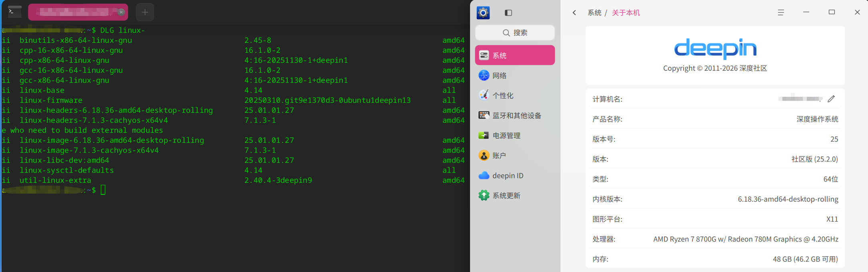Go back with the arrow icon
The image size is (868, 272).
click(574, 13)
